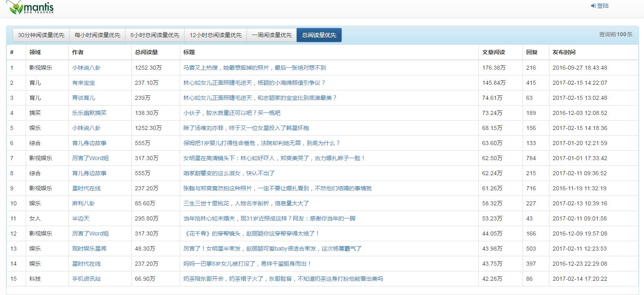Click date 2017-01-20 12:21:59
The image size is (644, 295).
pyautogui.click(x=580, y=143)
